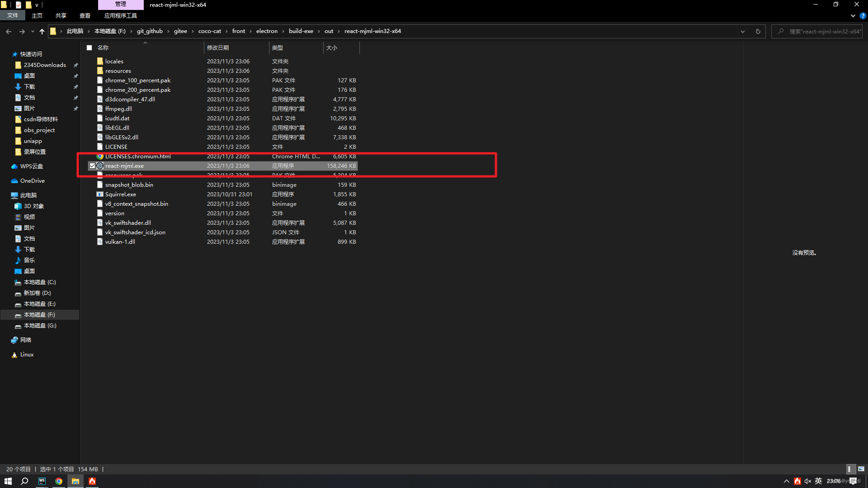Select the vk_swiftshader_icd.json file
Viewport: 868px width, 488px height.
pos(222,232)
